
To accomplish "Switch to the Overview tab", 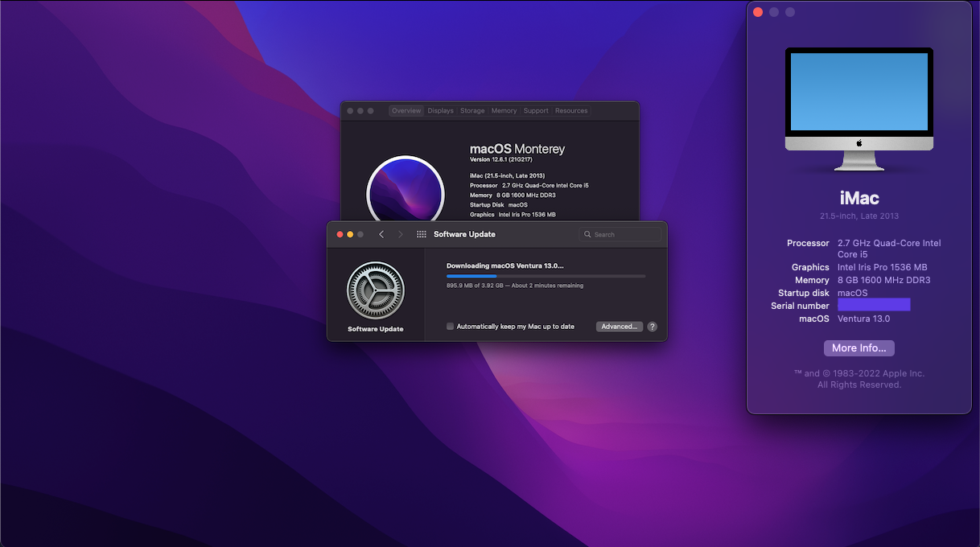I will click(406, 111).
